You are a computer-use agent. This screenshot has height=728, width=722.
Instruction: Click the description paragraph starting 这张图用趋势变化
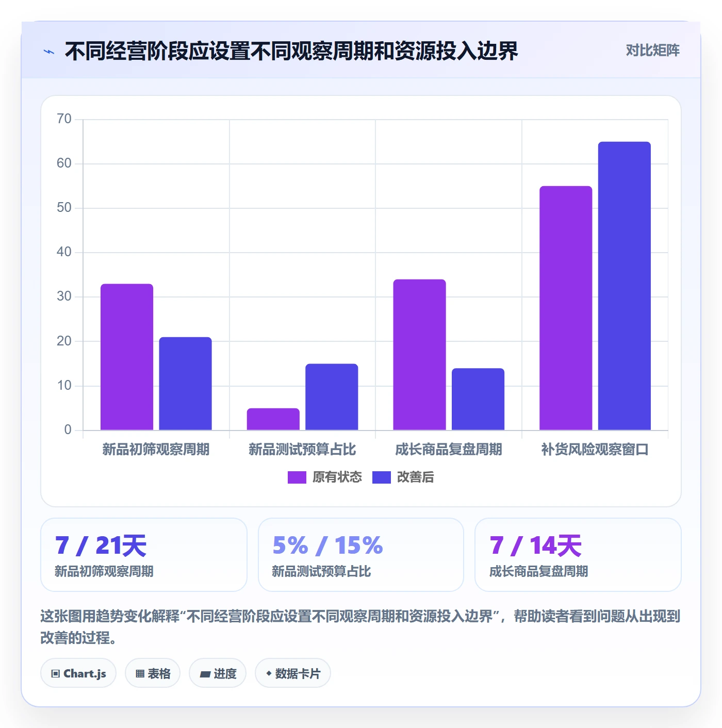360,627
